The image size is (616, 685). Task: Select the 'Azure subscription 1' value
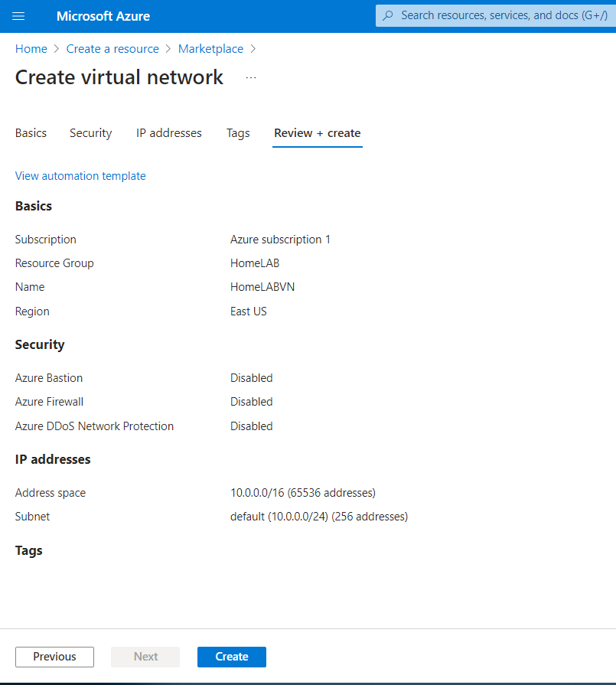[280, 240]
